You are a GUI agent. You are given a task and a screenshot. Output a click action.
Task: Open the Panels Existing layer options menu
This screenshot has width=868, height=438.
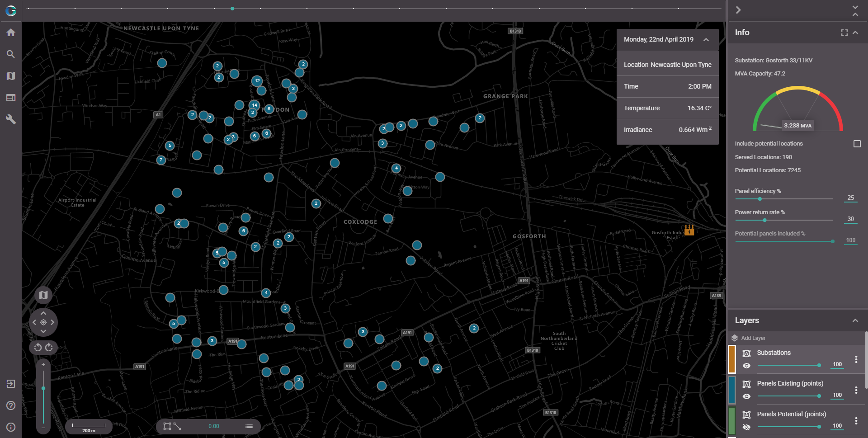point(856,390)
